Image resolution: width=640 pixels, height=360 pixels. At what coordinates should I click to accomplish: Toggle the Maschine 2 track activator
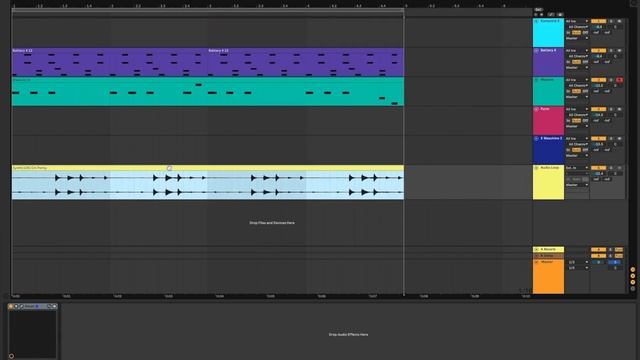(598, 139)
